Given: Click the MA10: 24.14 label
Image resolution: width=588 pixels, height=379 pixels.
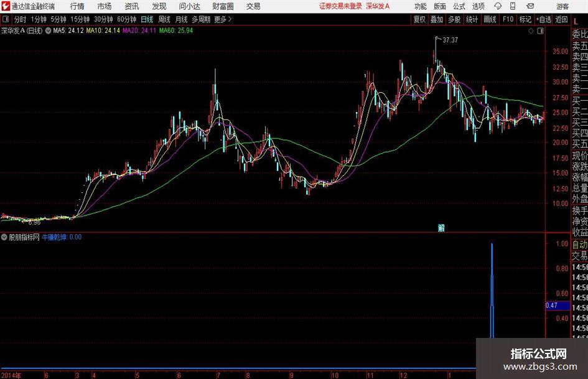Looking at the screenshot, I should (x=103, y=30).
